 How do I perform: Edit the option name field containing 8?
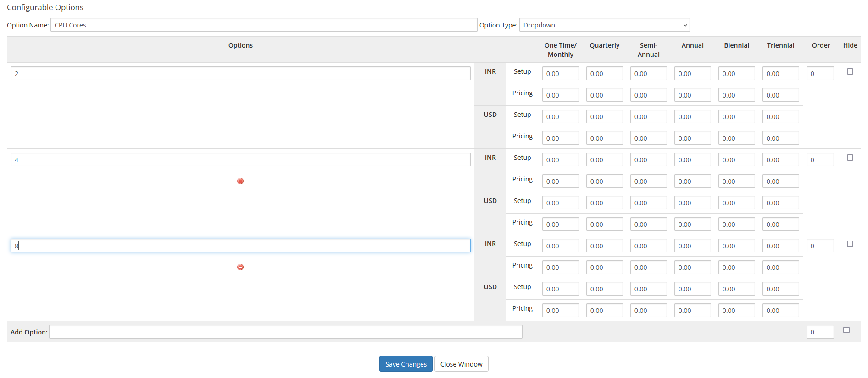pos(240,246)
